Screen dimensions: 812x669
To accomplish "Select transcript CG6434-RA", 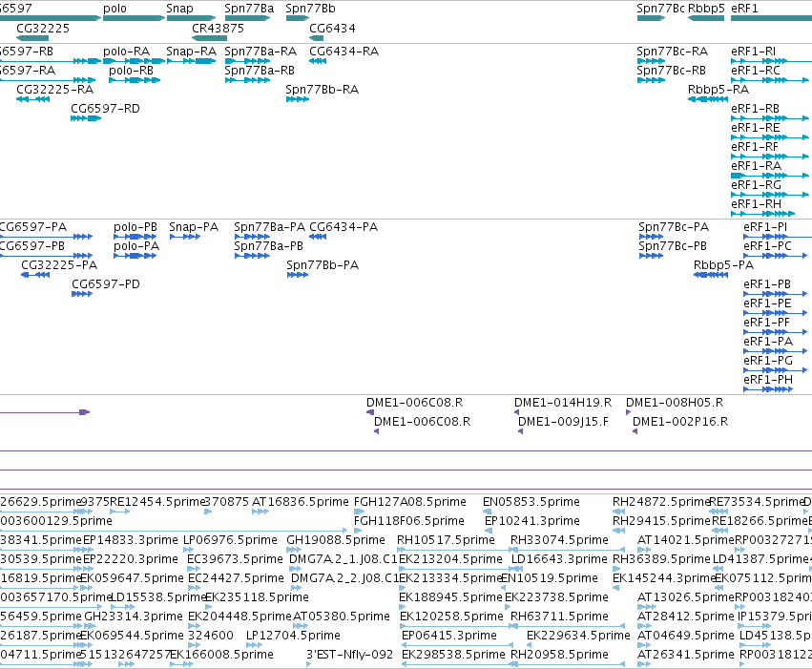I will point(344,52).
